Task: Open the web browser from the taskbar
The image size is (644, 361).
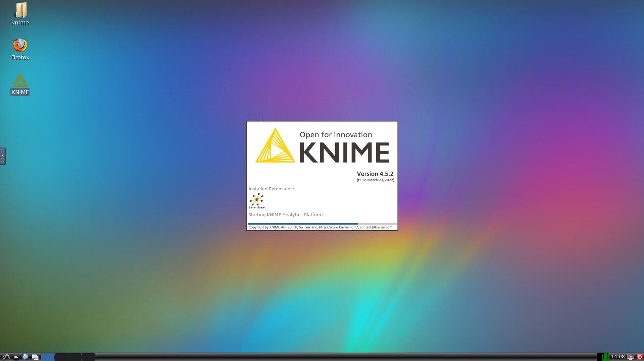Action: click(25, 357)
